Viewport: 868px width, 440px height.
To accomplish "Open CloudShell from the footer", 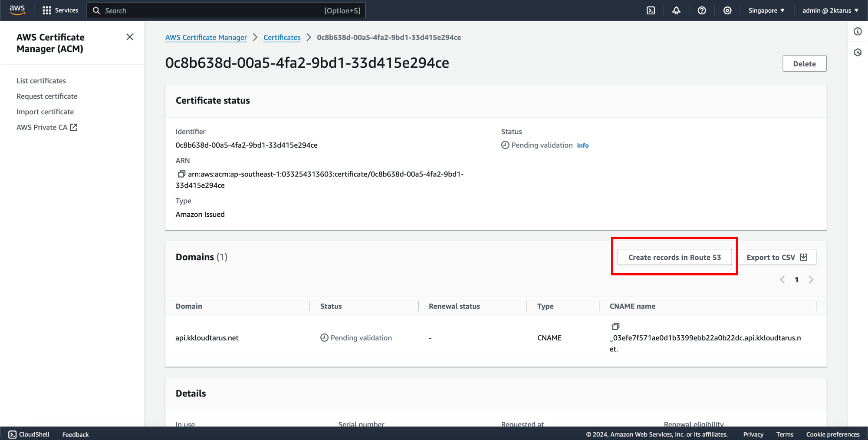I will [x=29, y=434].
